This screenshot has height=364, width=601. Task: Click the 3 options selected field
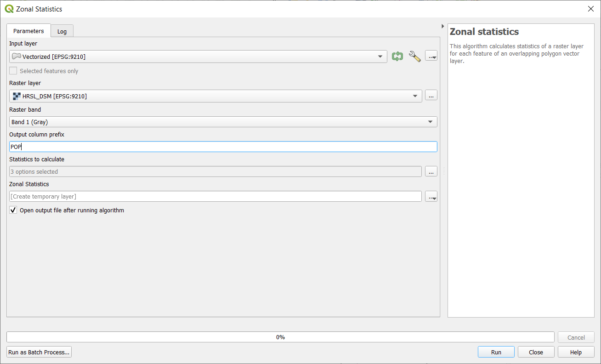pos(215,171)
